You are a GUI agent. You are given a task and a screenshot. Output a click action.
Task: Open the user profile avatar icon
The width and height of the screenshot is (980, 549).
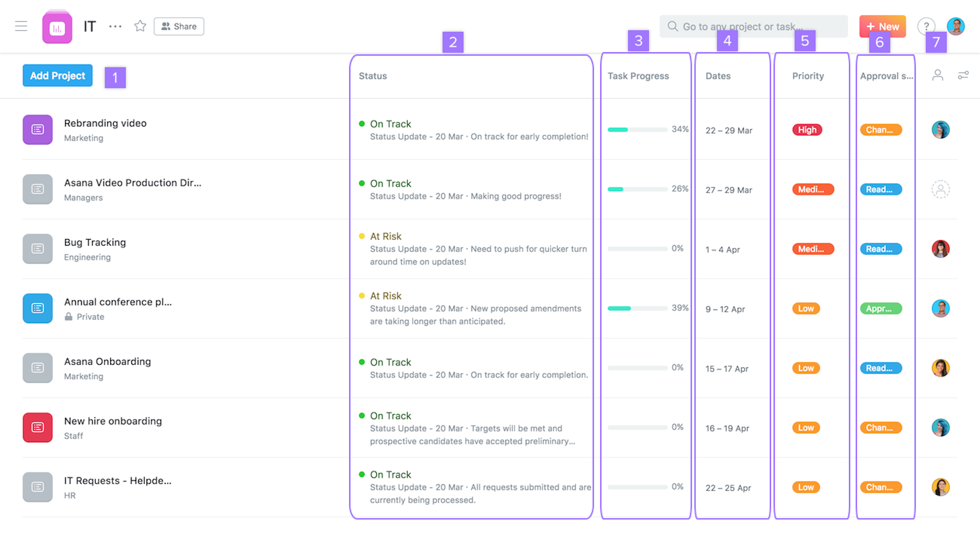pyautogui.click(x=956, y=25)
